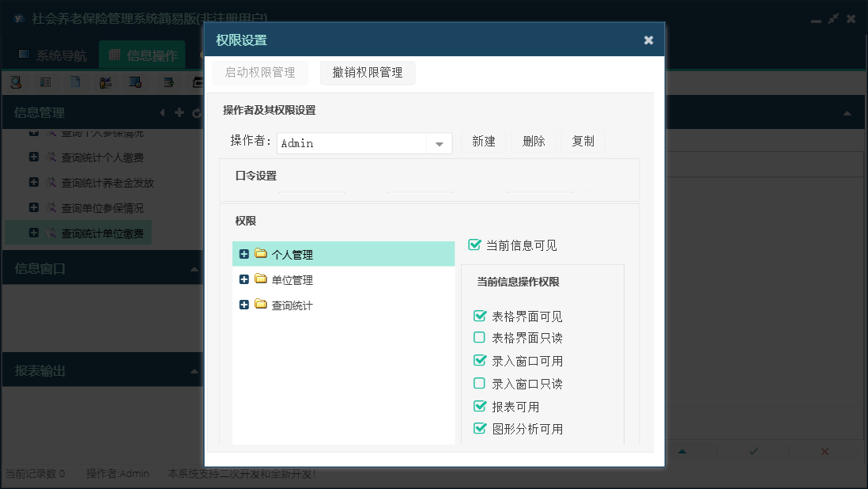Expand 查询统计个人缴费 in the sidebar
Image resolution: width=868 pixels, height=489 pixels.
click(x=34, y=157)
